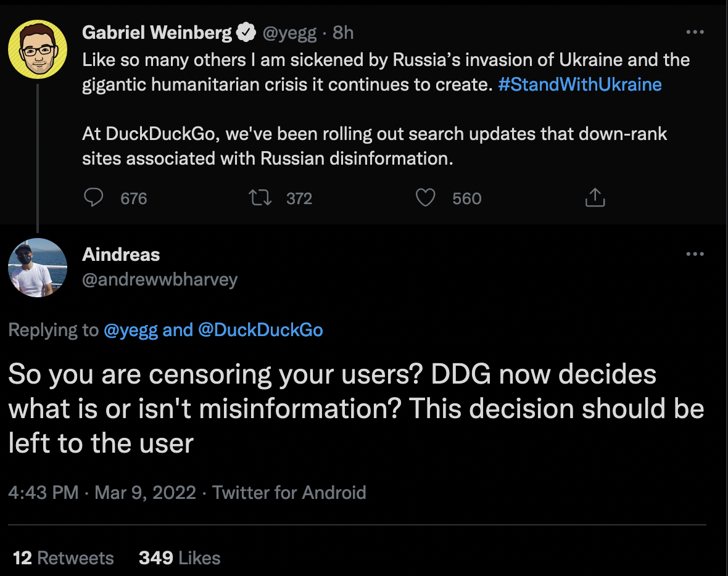Like Gabriel Weinberg's tweet via heart icon

425,198
